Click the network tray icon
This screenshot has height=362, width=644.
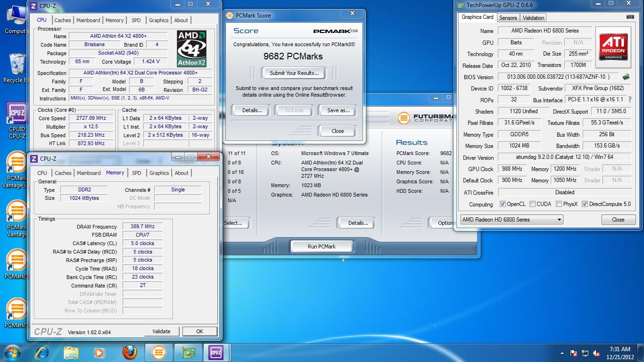[x=586, y=353]
